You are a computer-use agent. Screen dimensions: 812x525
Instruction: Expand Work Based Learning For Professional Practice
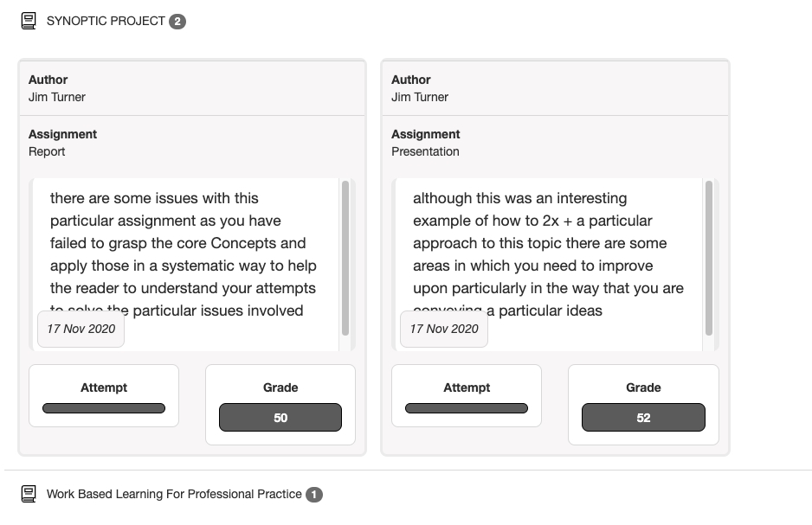(x=174, y=494)
